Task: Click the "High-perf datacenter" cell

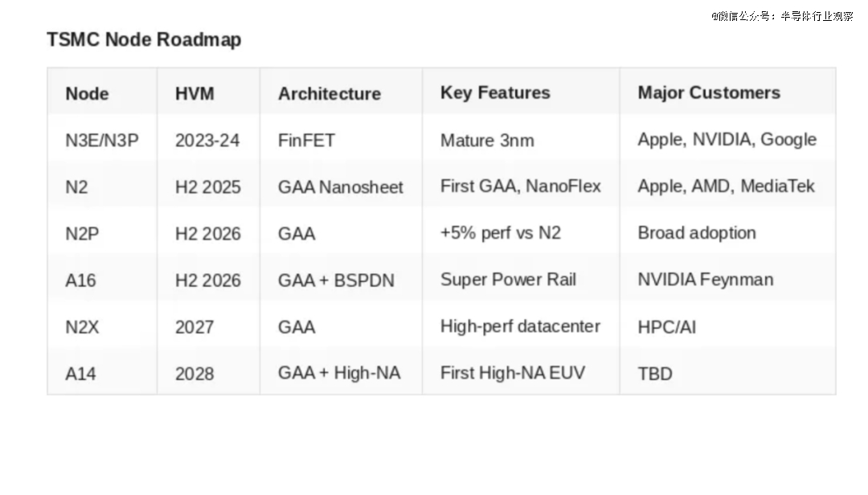Action: coord(520,326)
